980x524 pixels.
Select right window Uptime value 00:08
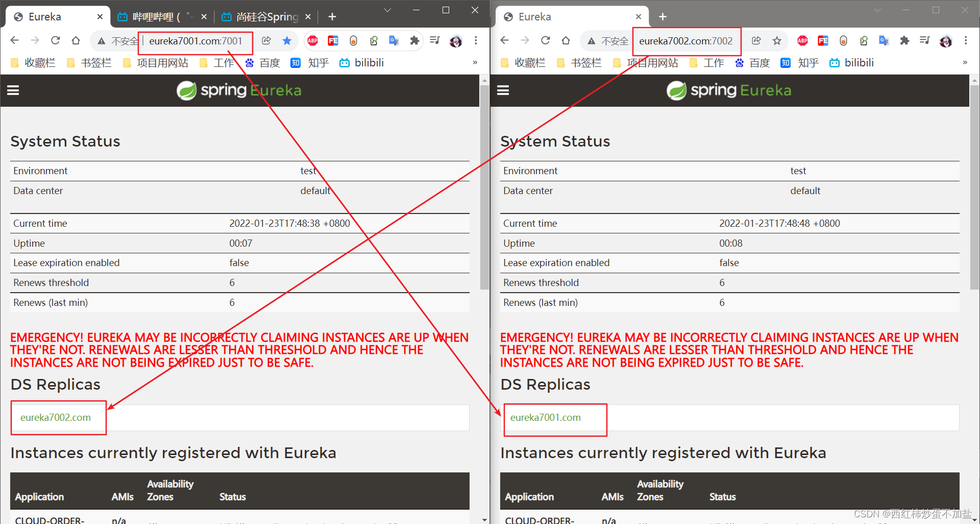tap(731, 243)
